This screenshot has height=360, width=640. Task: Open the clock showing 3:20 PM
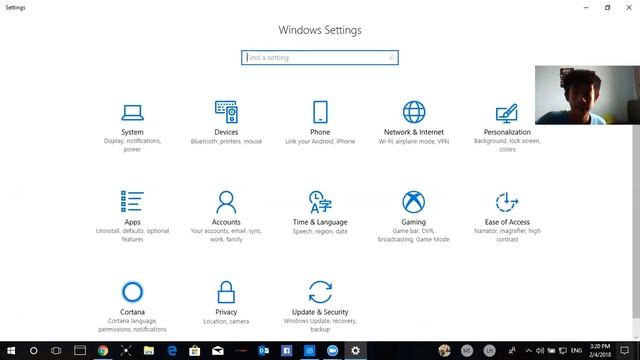pyautogui.click(x=600, y=351)
